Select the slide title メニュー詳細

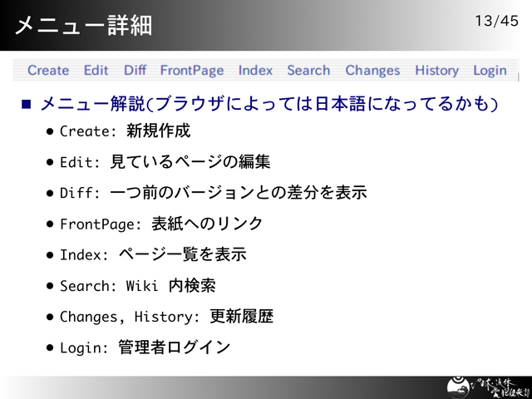tap(83, 25)
